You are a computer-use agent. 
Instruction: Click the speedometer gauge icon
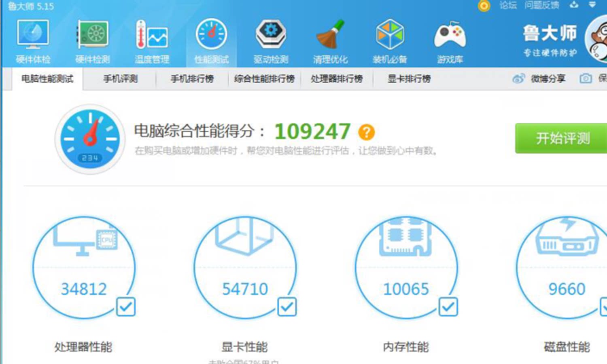coord(90,139)
